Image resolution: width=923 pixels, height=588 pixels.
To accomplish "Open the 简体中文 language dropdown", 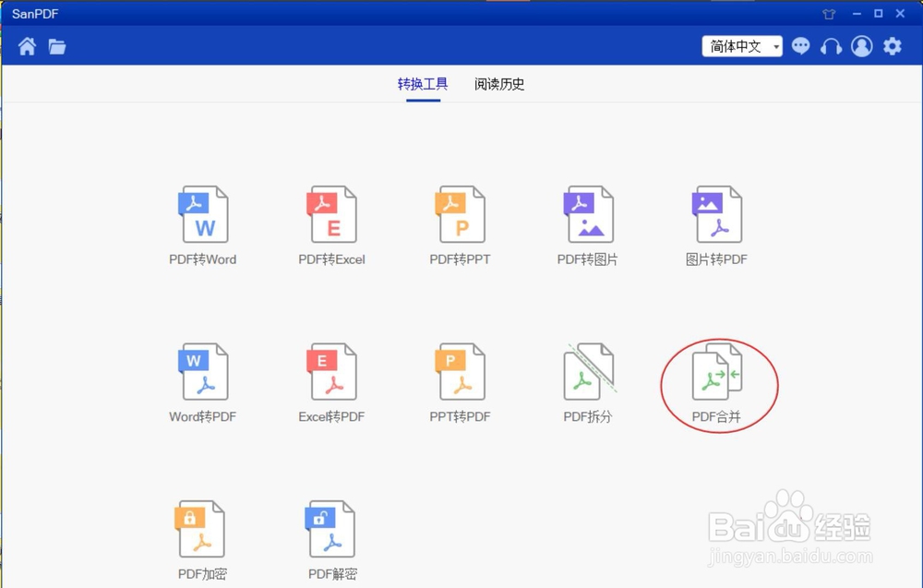I will click(742, 45).
